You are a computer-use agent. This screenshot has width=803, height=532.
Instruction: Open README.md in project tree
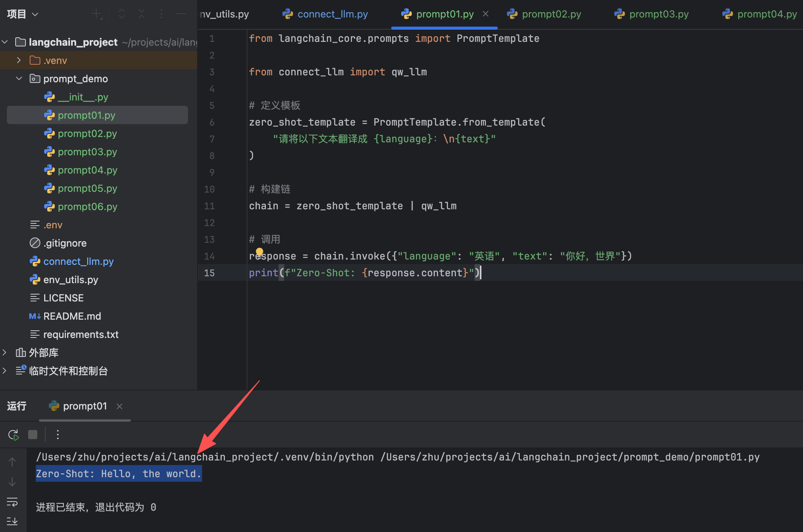click(72, 316)
